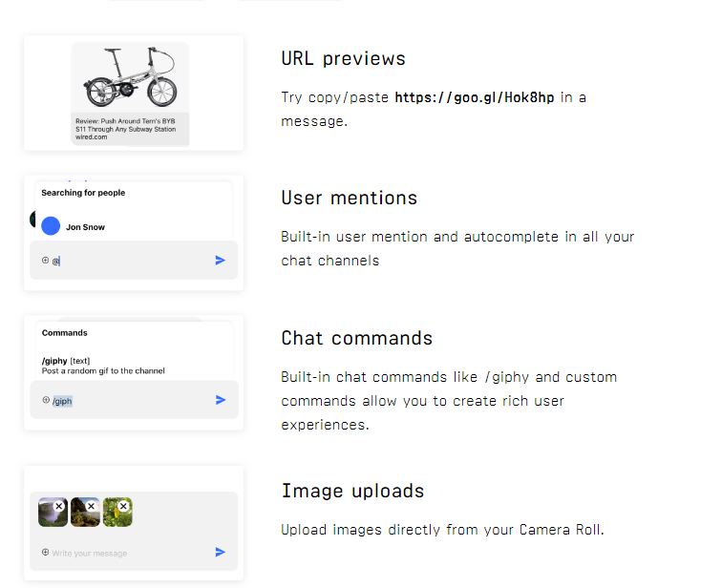Remove the rocky coast image attachment

click(x=92, y=506)
